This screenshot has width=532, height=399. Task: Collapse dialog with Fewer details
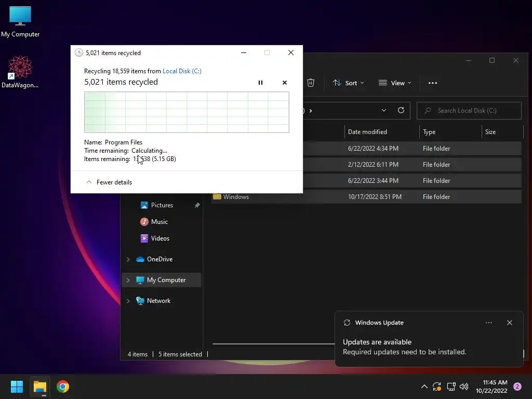tap(109, 182)
